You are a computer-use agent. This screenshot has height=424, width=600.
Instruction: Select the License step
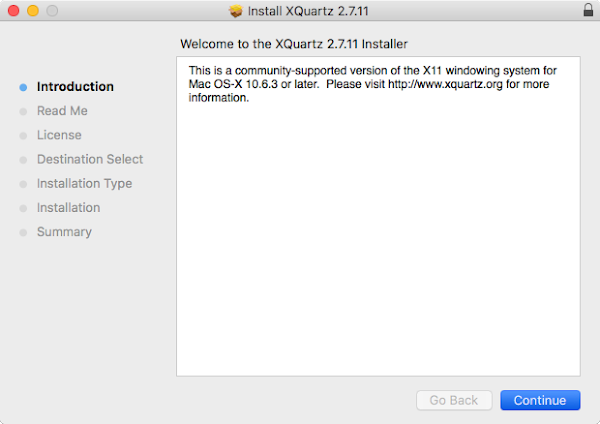pos(59,135)
